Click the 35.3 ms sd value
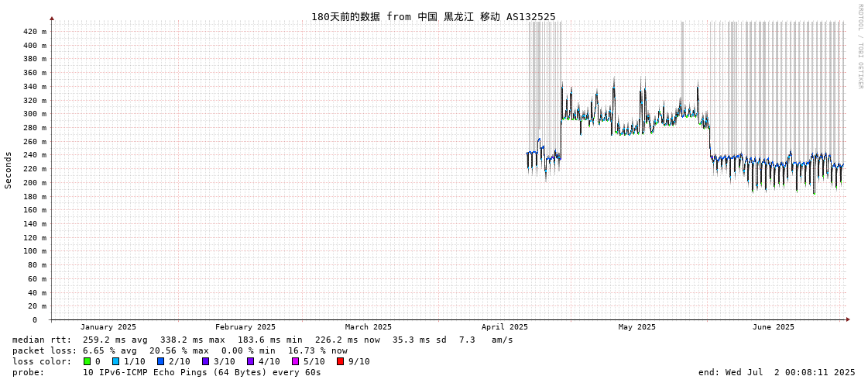868x383 pixels. (419, 340)
